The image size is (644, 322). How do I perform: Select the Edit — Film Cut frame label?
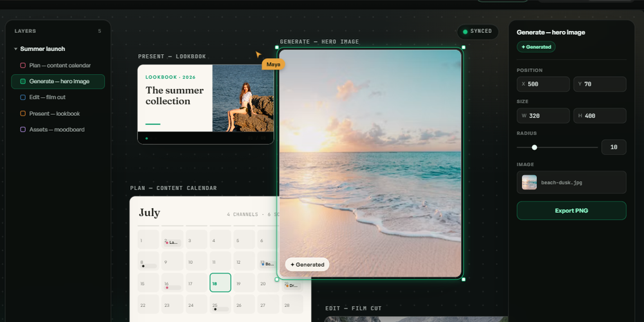[x=353, y=308]
